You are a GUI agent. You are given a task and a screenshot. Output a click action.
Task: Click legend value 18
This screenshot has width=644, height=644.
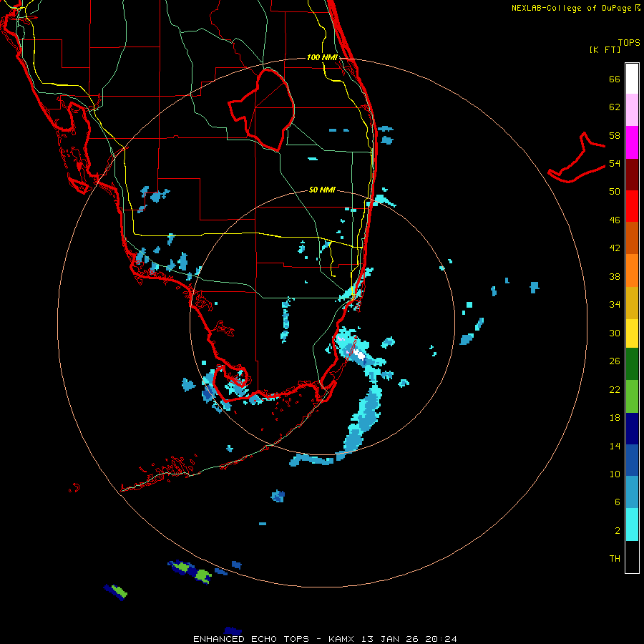(x=615, y=418)
